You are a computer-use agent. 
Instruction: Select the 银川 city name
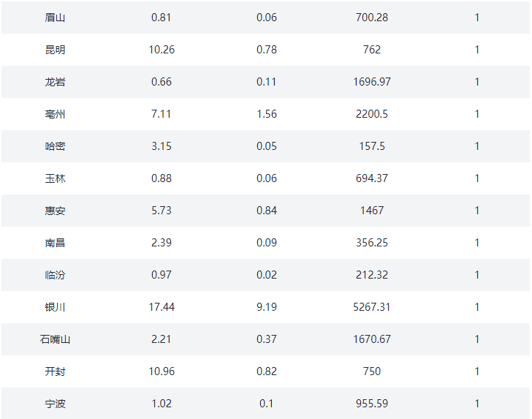(55, 307)
